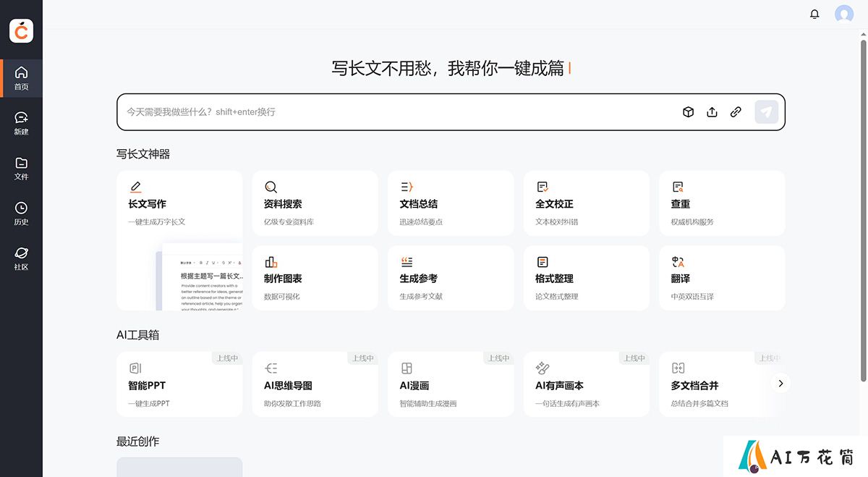Click the 上线中 badge on 智能PPT
The image size is (868, 477).
pos(227,358)
